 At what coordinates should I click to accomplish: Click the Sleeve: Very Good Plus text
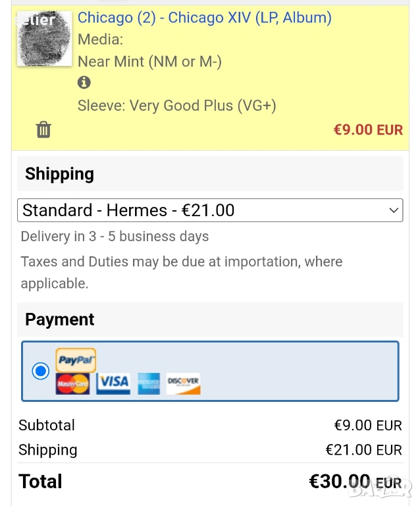[x=176, y=105]
